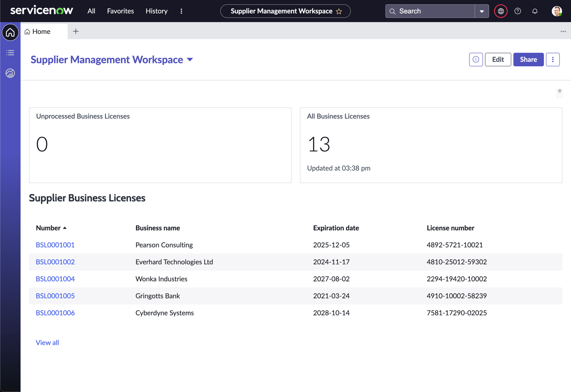Click the Home icon in the left sidebar
571x392 pixels.
coord(10,32)
